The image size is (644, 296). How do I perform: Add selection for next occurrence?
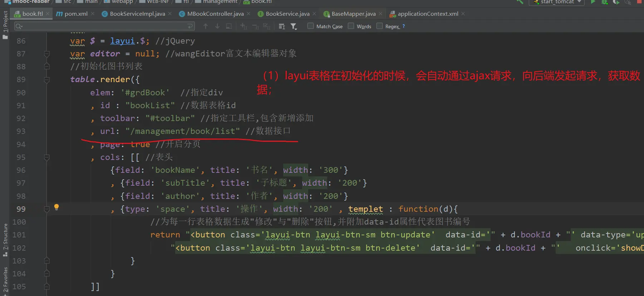click(244, 26)
